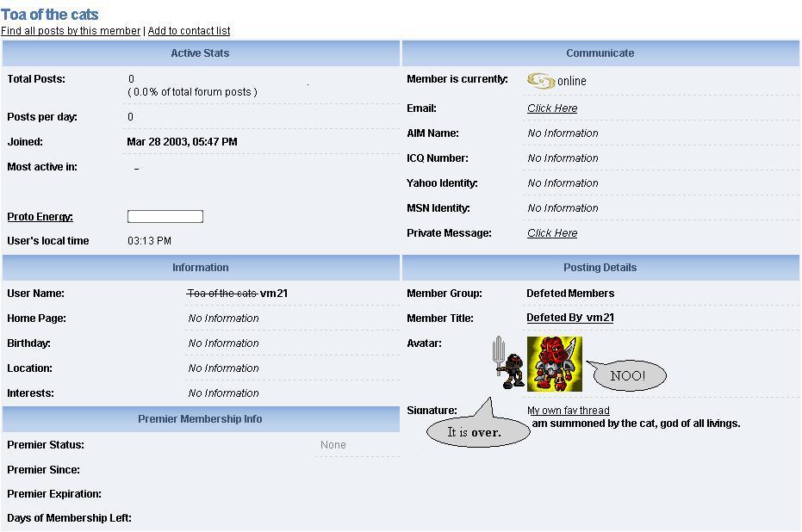Click the Total Posts label
The height and width of the screenshot is (532, 802).
[36, 79]
